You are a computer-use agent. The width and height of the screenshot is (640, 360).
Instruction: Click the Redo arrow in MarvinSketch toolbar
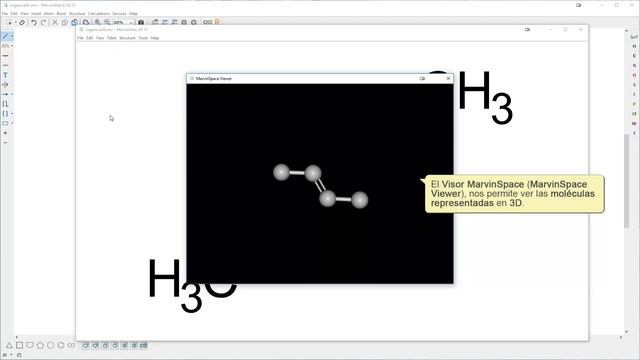coord(44,22)
